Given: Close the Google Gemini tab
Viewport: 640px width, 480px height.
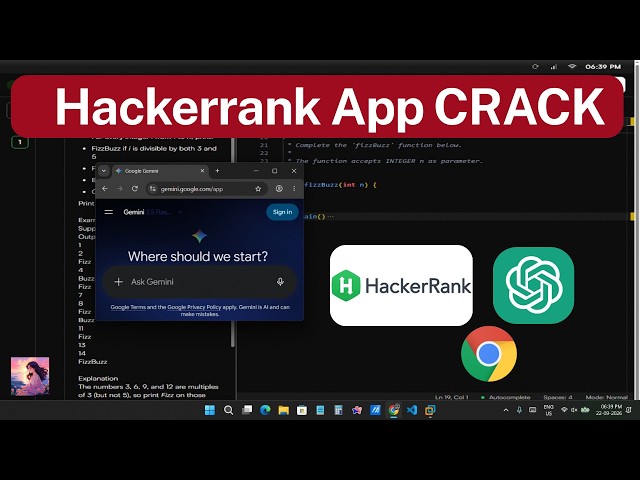Looking at the screenshot, I should point(202,171).
